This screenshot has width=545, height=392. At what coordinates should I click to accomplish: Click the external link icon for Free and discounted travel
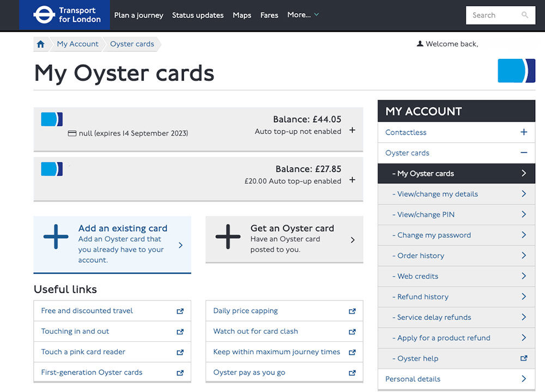tap(180, 311)
